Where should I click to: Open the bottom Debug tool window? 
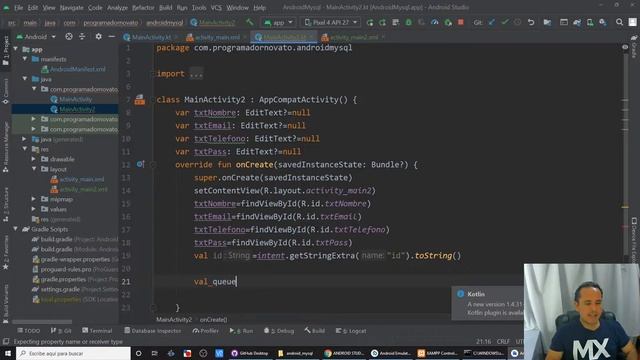(279, 331)
